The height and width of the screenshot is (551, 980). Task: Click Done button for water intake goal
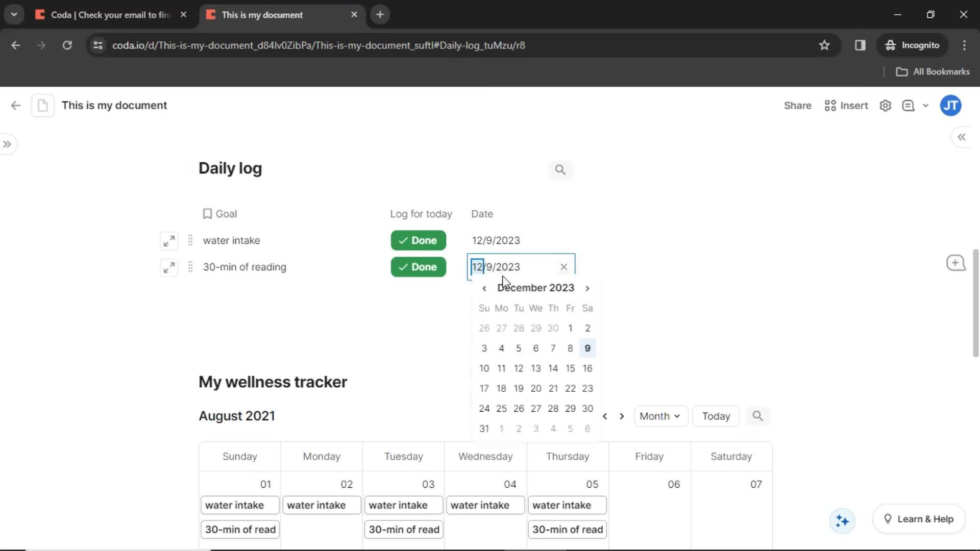click(x=419, y=240)
